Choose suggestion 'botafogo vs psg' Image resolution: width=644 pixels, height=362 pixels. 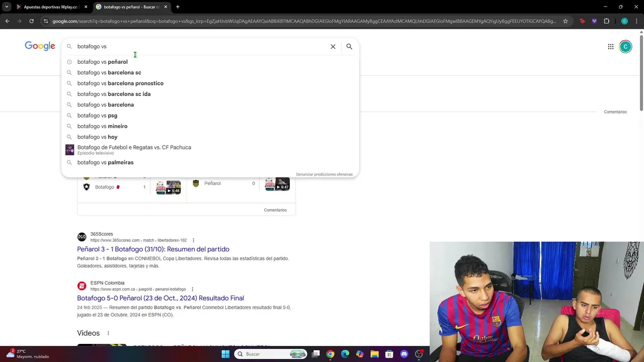[x=210, y=115]
